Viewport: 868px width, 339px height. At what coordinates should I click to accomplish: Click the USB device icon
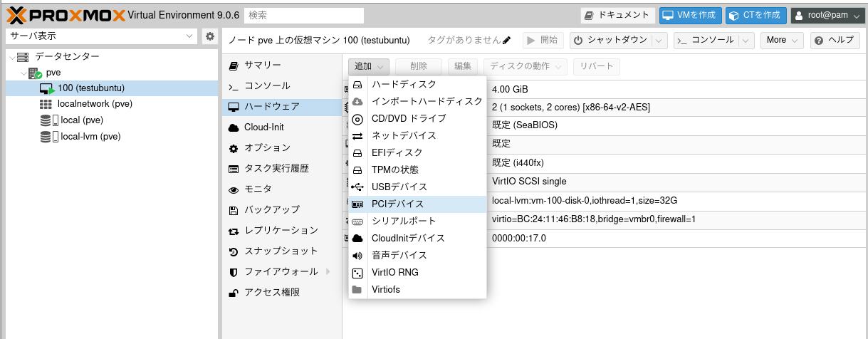click(357, 187)
